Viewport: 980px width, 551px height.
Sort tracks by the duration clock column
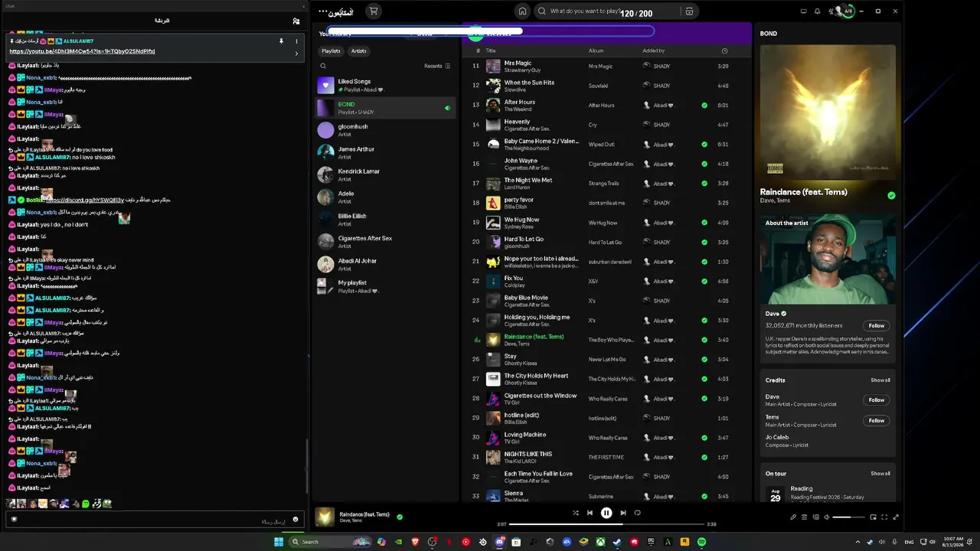coord(724,51)
